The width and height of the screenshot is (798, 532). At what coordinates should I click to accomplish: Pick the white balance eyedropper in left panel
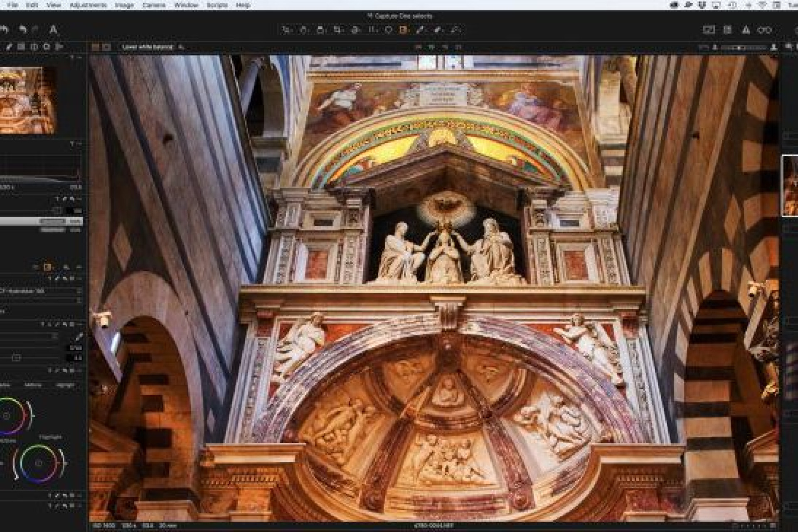click(79, 336)
